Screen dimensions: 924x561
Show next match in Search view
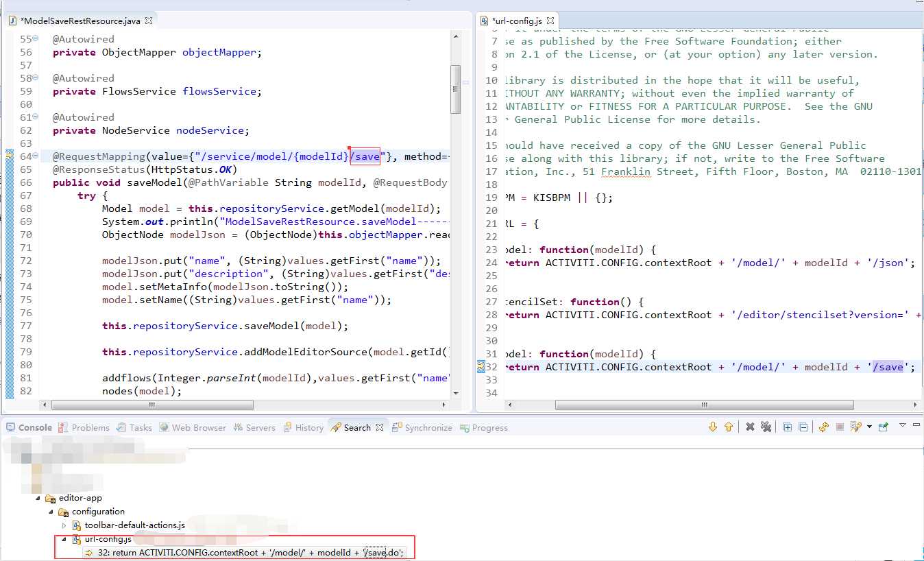pos(712,427)
